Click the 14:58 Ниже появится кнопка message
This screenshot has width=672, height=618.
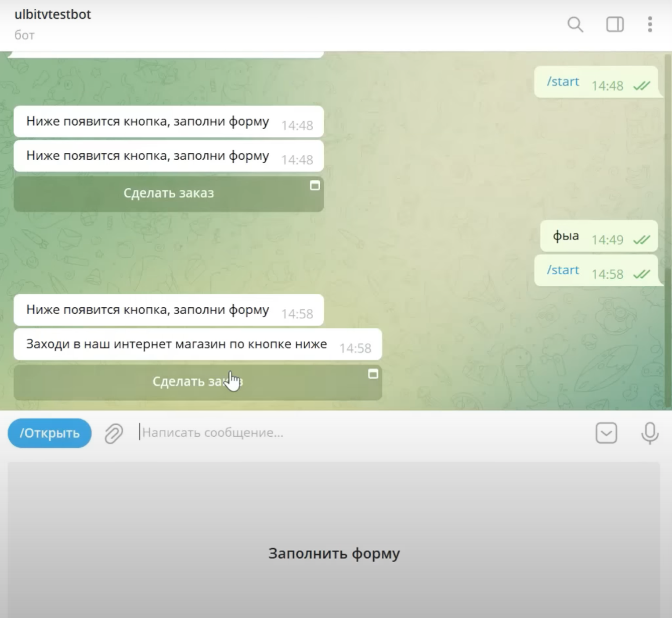(169, 310)
